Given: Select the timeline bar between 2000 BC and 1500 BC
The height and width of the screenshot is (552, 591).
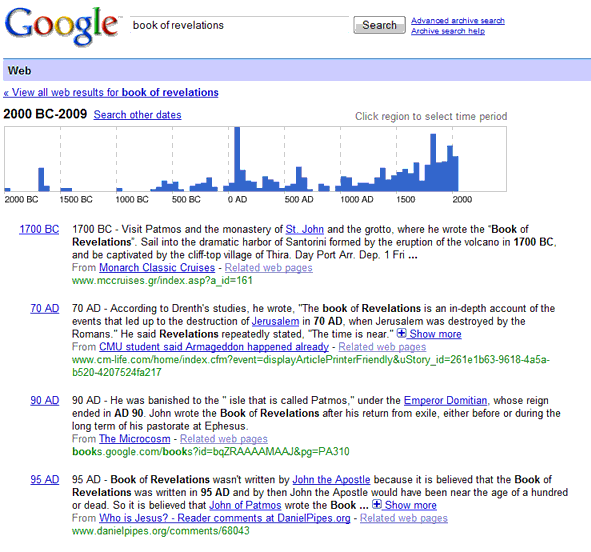Looking at the screenshot, I should coord(41,179).
